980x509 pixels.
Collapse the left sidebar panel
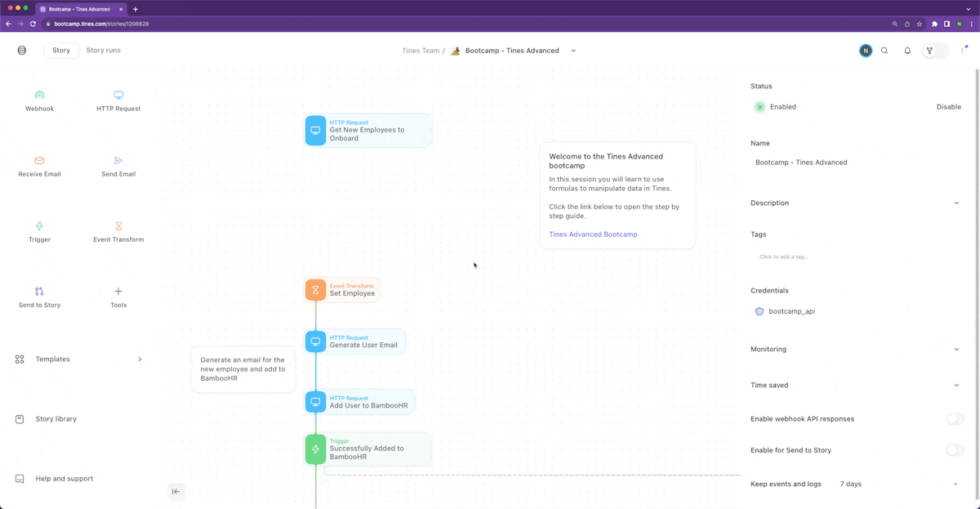[x=176, y=491]
